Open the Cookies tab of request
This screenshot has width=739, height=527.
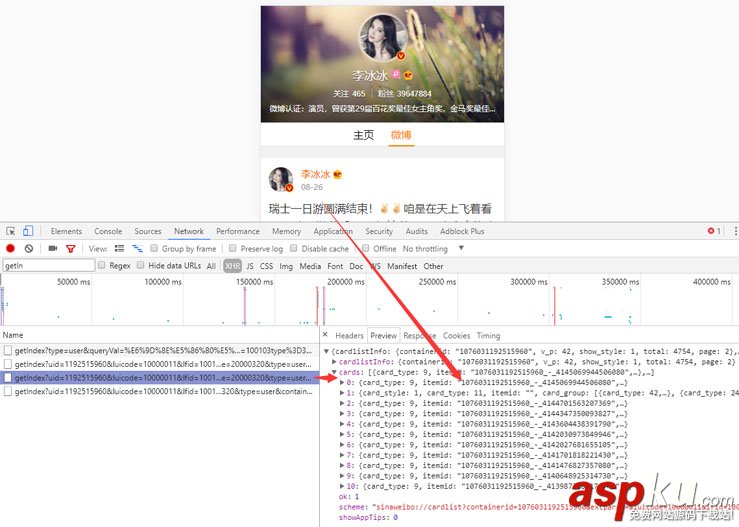[456, 336]
